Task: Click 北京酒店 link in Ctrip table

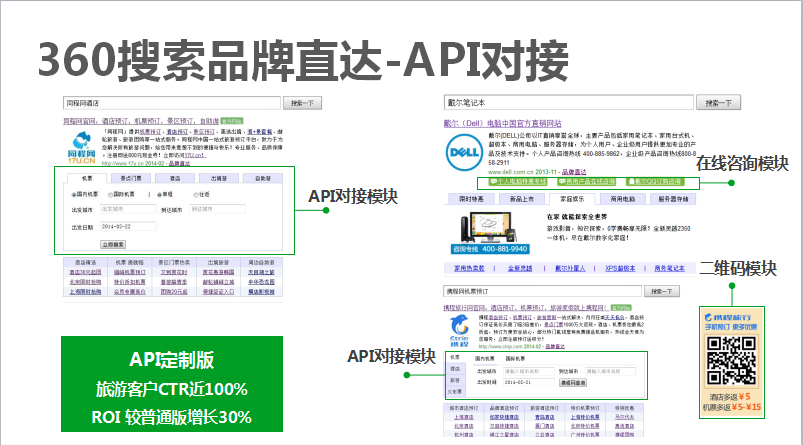Action: point(463,426)
